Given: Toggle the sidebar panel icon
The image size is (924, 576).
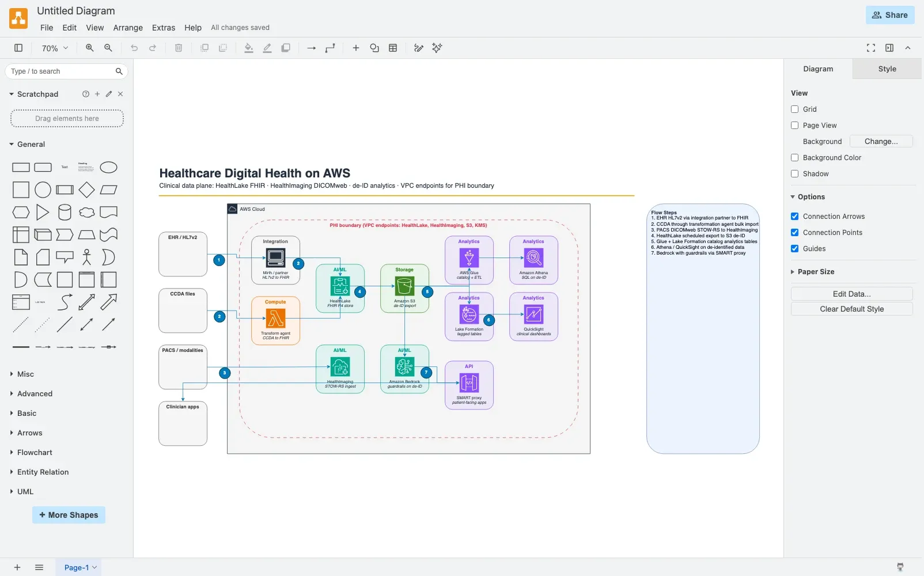Looking at the screenshot, I should click(x=18, y=48).
